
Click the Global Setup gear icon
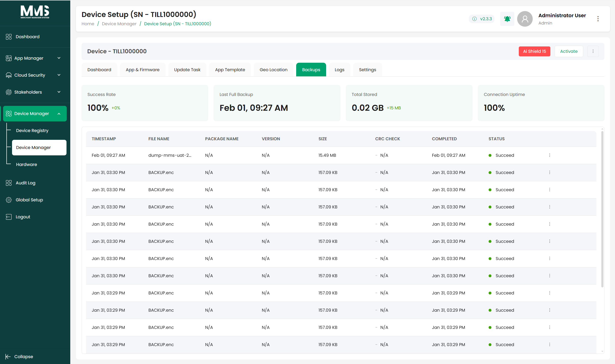(x=8, y=200)
